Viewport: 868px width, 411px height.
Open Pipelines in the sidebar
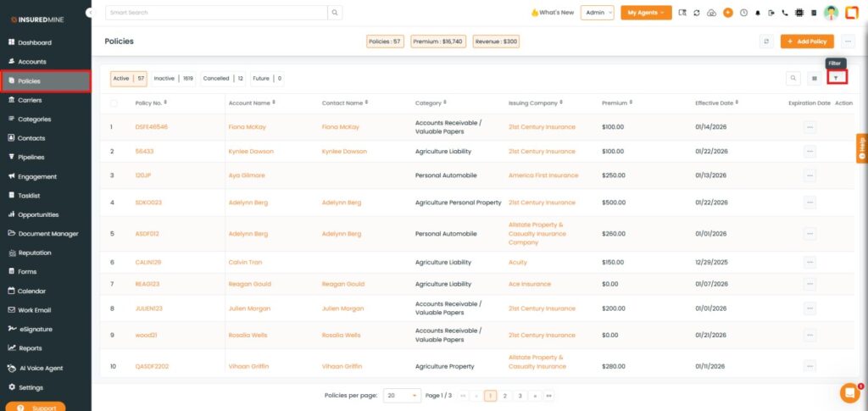(x=31, y=157)
